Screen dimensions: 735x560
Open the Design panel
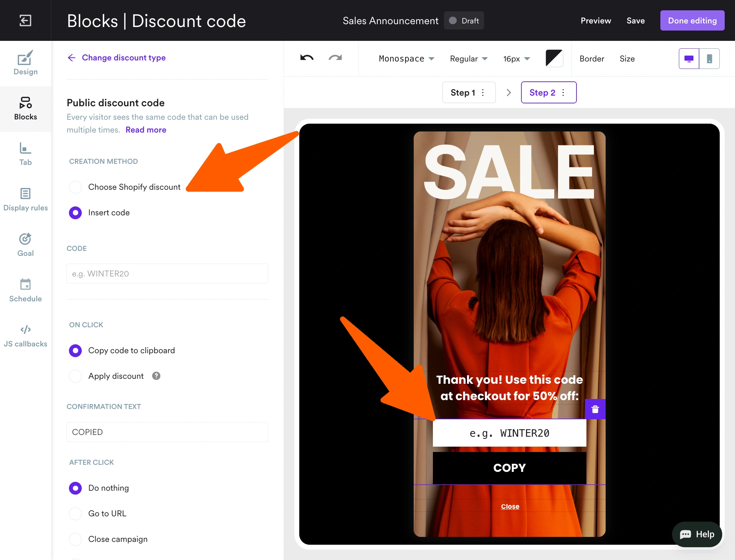25,64
